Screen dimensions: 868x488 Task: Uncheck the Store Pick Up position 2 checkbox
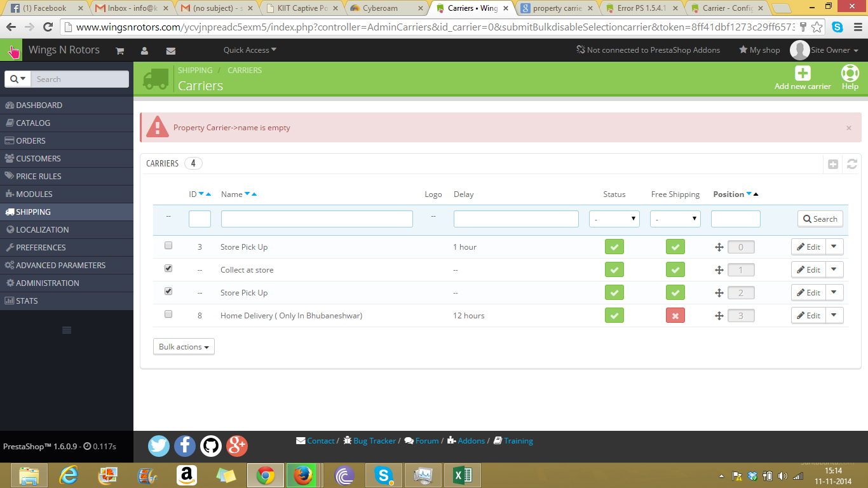point(168,291)
